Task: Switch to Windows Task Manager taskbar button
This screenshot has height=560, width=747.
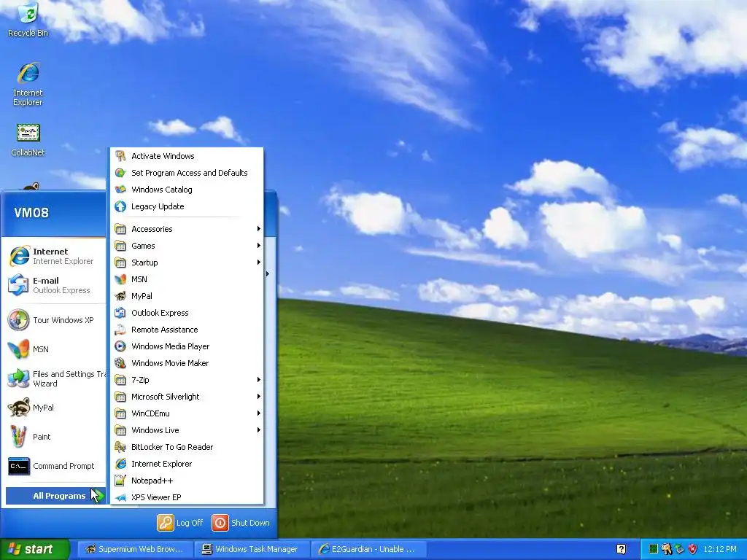Action: click(252, 549)
